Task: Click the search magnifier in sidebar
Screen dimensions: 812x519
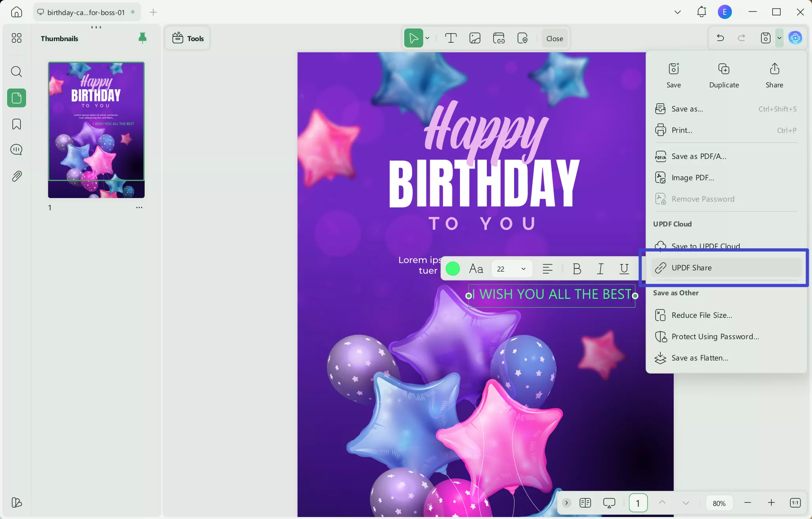Action: click(16, 72)
